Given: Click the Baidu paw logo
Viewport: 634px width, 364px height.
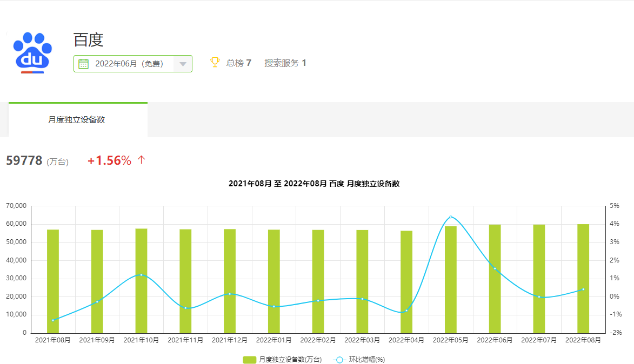Looking at the screenshot, I should [x=32, y=52].
